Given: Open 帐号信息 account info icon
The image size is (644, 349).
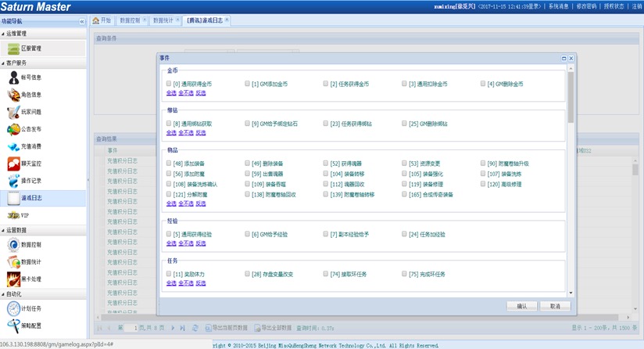Looking at the screenshot, I should click(x=14, y=77).
